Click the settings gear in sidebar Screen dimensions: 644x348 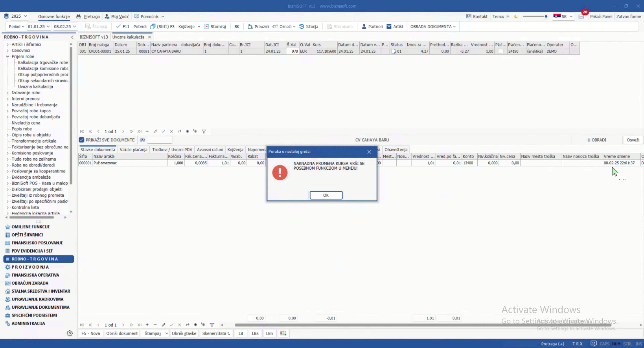[70, 333]
